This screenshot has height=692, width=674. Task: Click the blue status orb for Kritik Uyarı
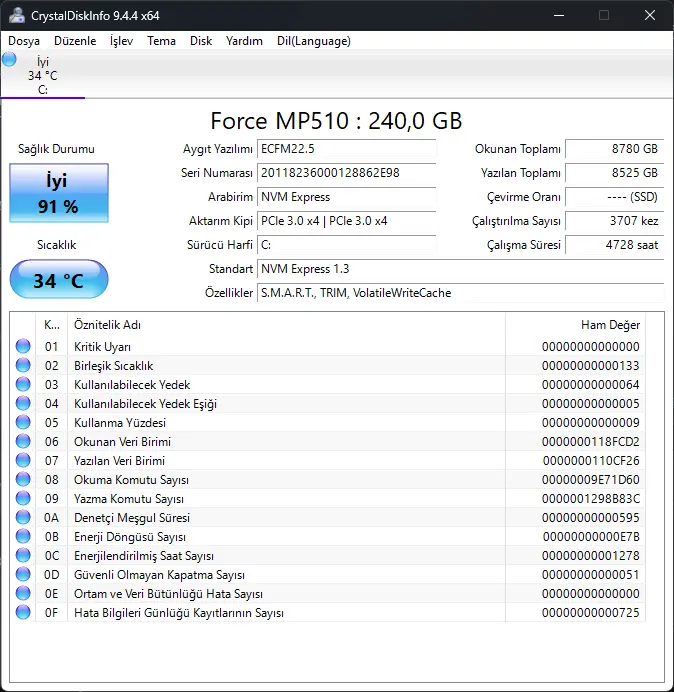coord(23,346)
